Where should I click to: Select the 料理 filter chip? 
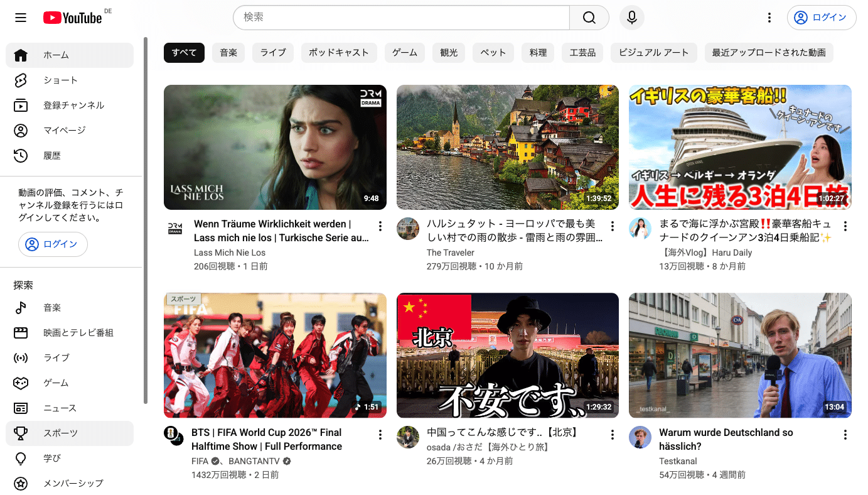[x=538, y=53]
